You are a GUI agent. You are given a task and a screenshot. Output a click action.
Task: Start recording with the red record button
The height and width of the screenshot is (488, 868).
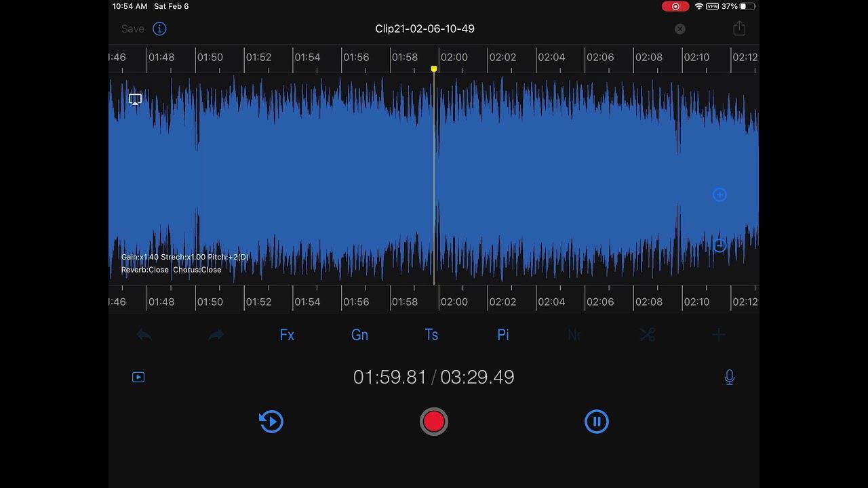coord(434,422)
